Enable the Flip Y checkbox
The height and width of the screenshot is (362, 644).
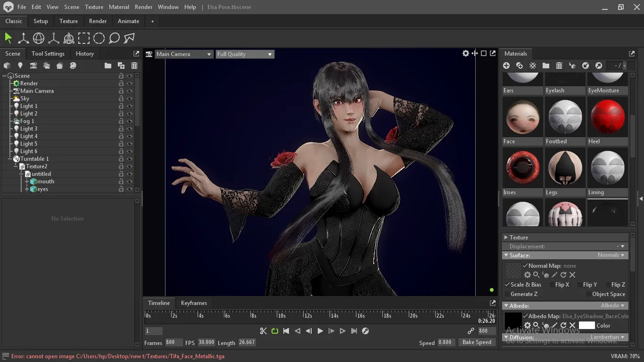pyautogui.click(x=580, y=285)
